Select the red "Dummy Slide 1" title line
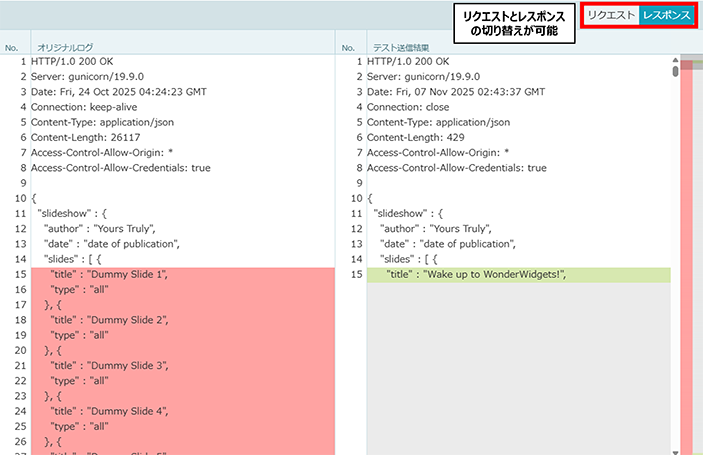The height and width of the screenshot is (455, 703). point(110,274)
